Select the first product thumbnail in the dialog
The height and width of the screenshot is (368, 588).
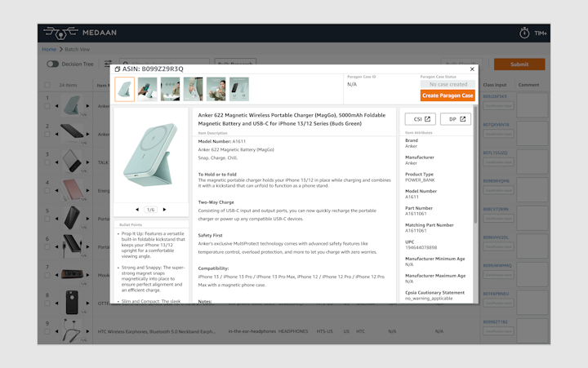tap(125, 89)
